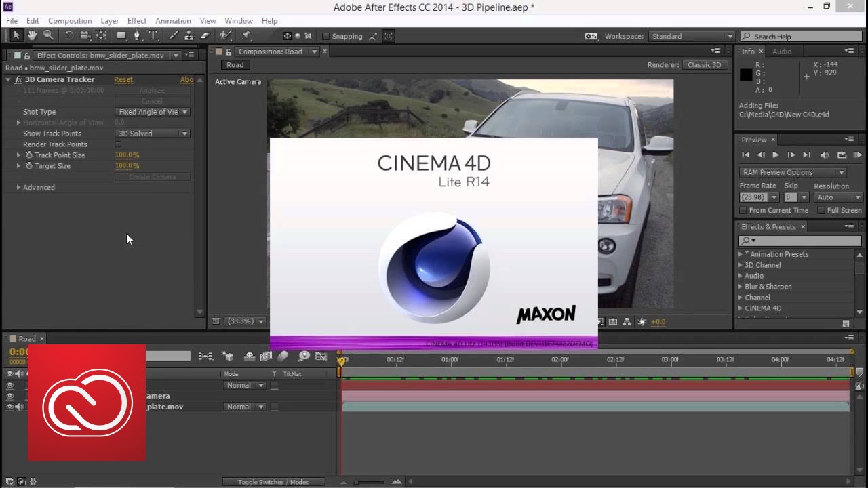868x488 pixels.
Task: Open the Shot Type dropdown
Action: coord(153,111)
